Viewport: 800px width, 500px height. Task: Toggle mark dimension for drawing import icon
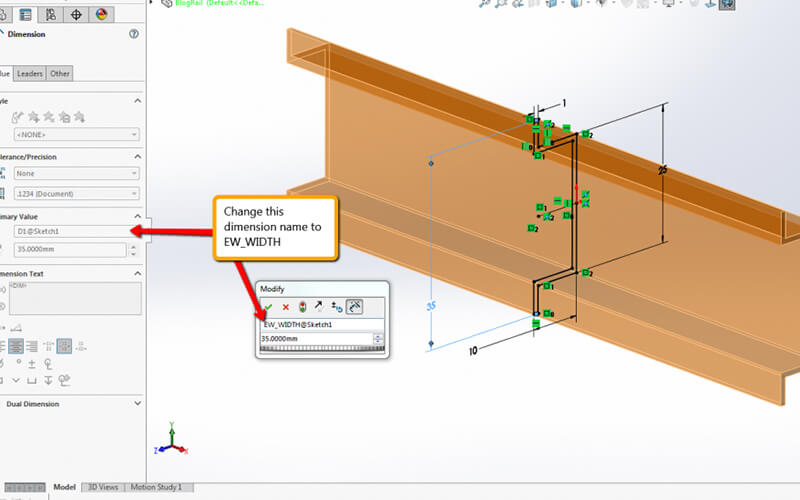(x=355, y=306)
